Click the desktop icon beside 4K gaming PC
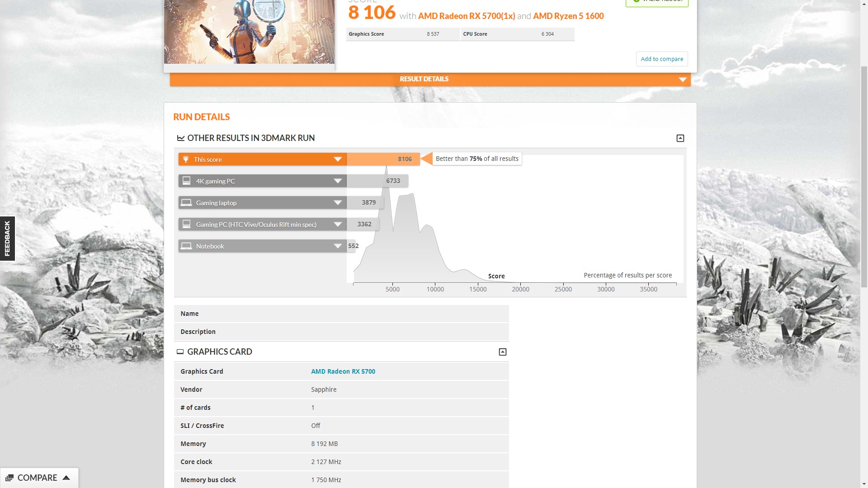 (186, 181)
